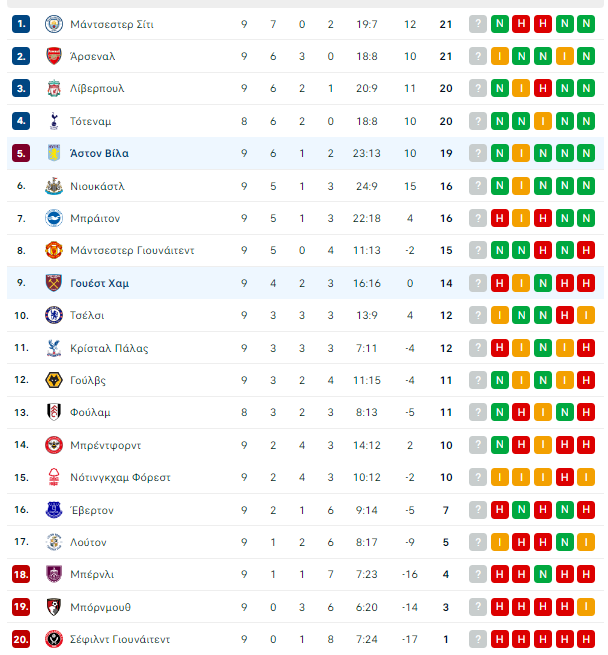Click the grey upcoming-match box for Λούτον
This screenshot has height=655, width=608.
[x=478, y=542]
